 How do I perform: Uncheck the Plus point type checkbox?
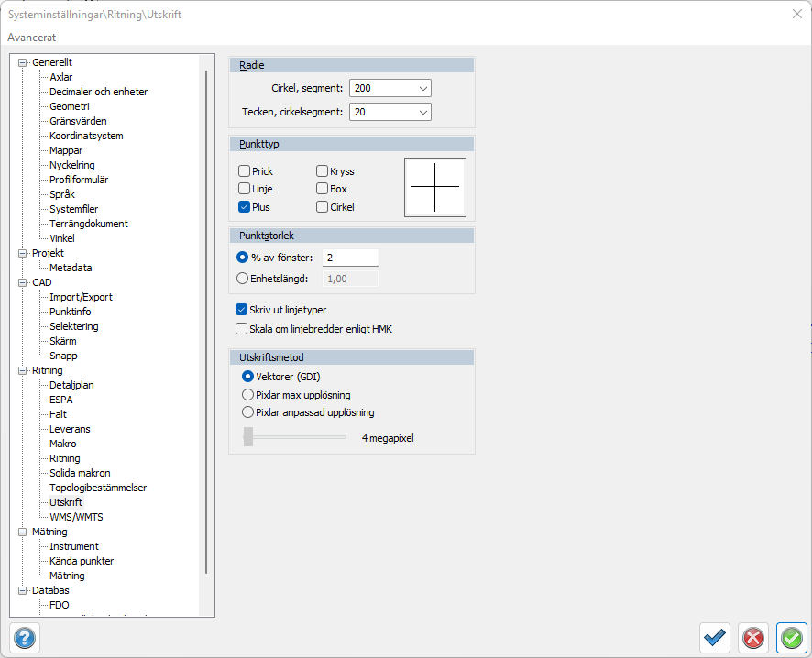point(245,207)
